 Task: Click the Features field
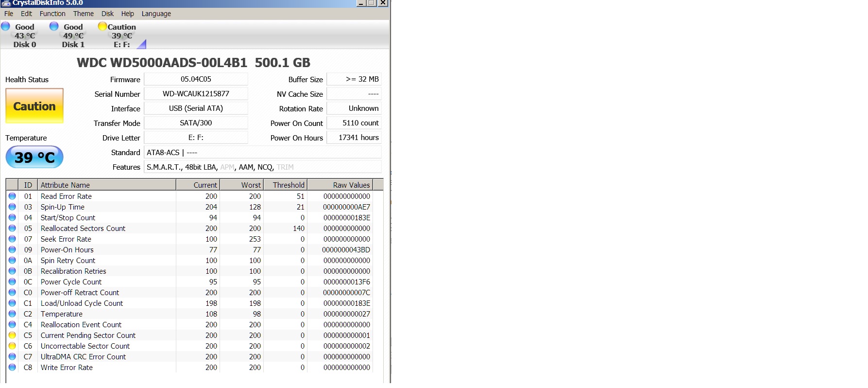[263, 167]
